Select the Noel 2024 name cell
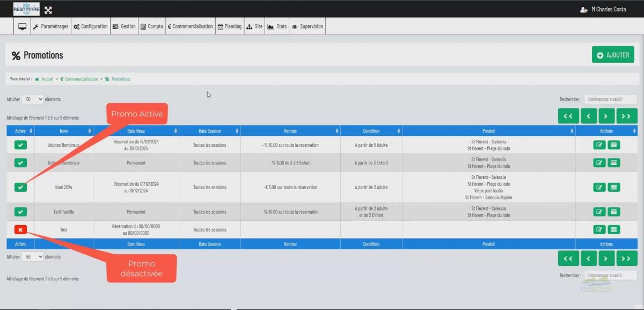The image size is (644, 310). [64, 188]
